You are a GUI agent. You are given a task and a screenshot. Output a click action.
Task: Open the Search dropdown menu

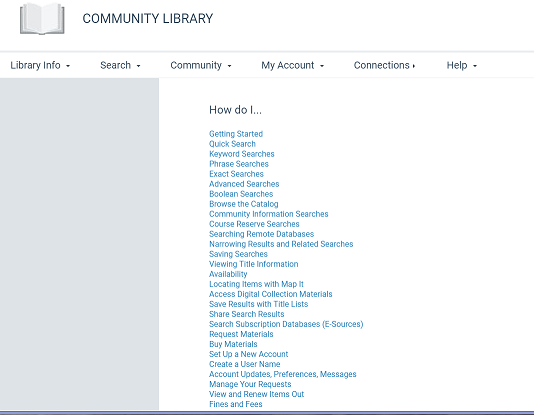tap(120, 65)
